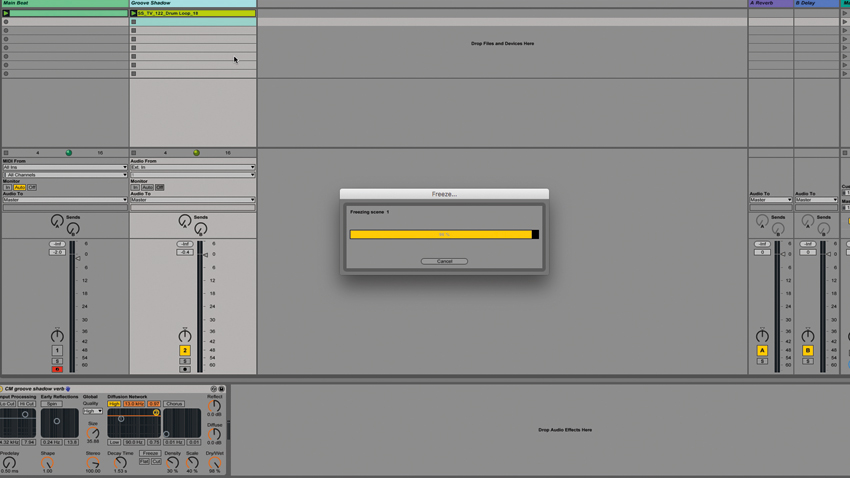
Task: Solo the A Reverb return track
Action: [x=762, y=361]
